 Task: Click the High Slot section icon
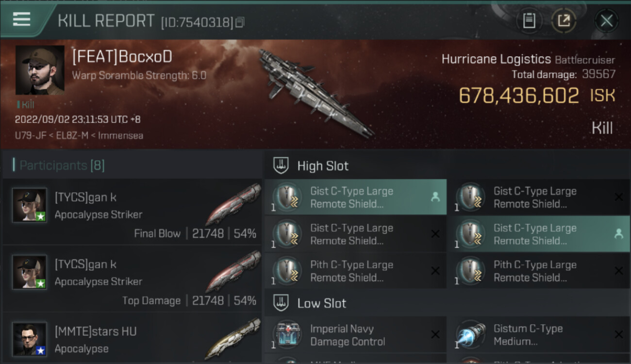281,165
